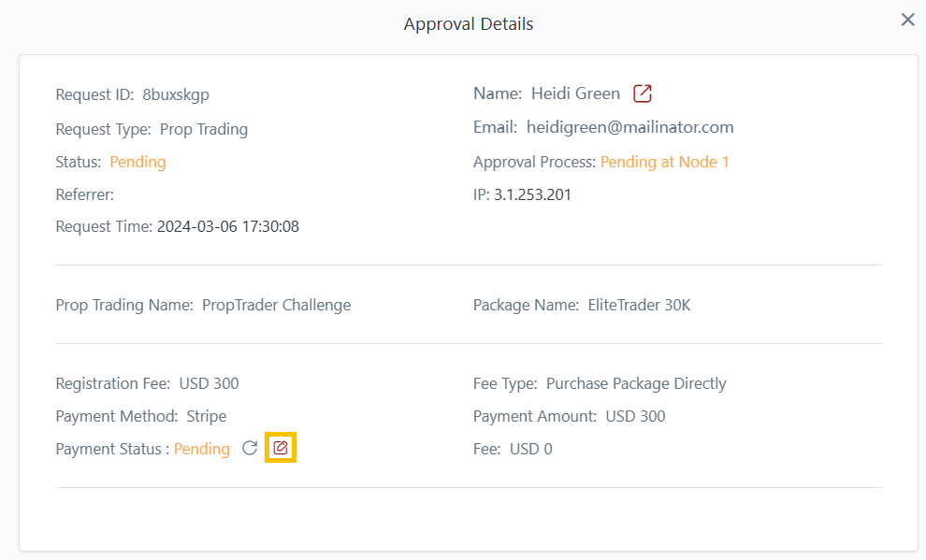The height and width of the screenshot is (560, 926).
Task: Click the Prop Trading request type value
Action: pos(204,129)
